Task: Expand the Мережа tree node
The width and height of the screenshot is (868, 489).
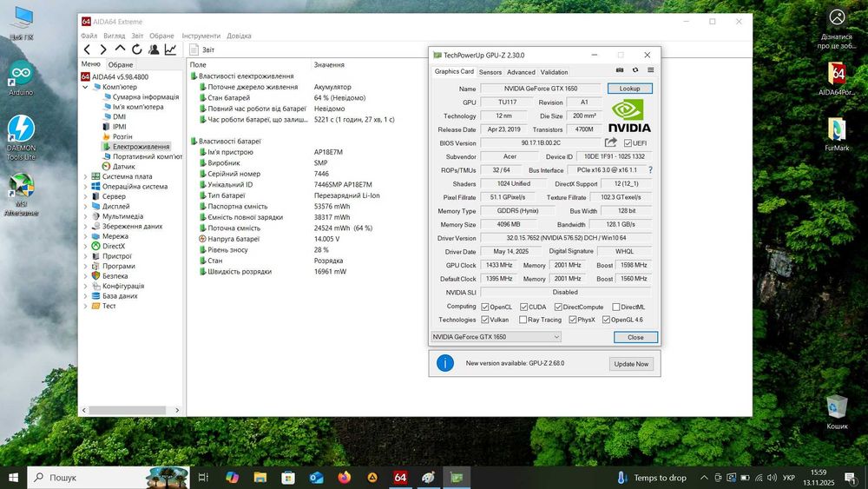Action: pos(85,236)
